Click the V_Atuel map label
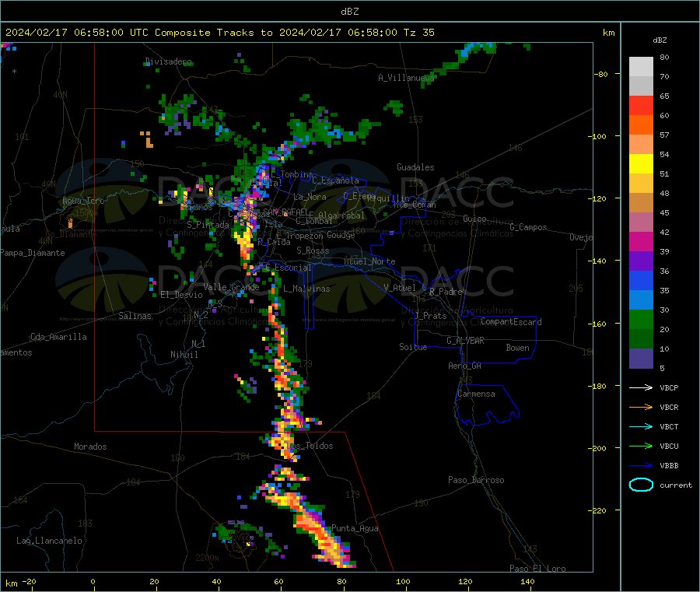Screen dimensions: 700x592 pyautogui.click(x=400, y=288)
